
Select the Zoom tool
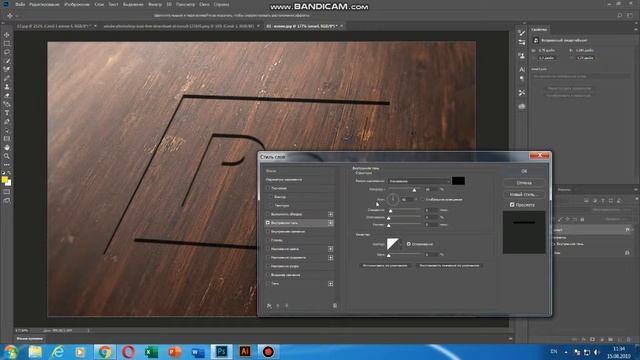click(x=7, y=156)
